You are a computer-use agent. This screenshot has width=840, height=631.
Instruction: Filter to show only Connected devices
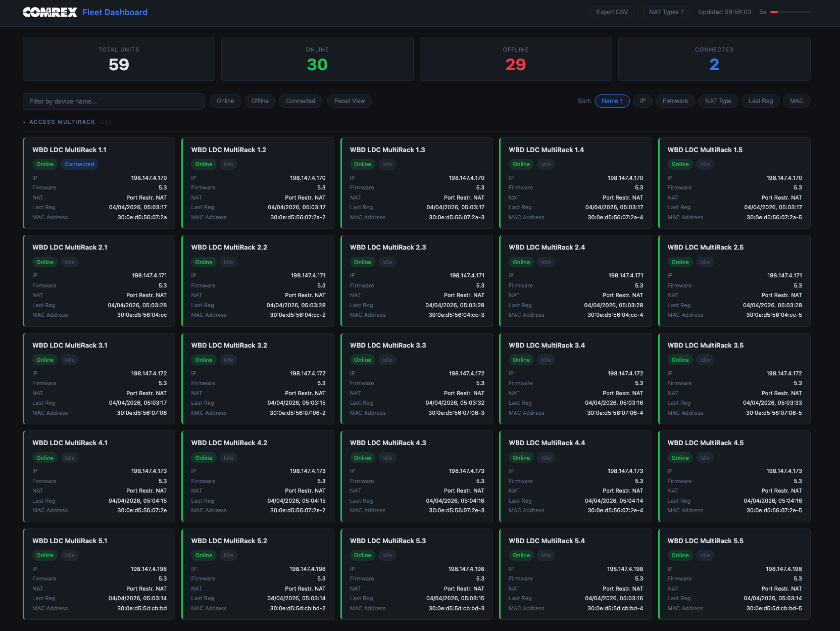tap(300, 101)
